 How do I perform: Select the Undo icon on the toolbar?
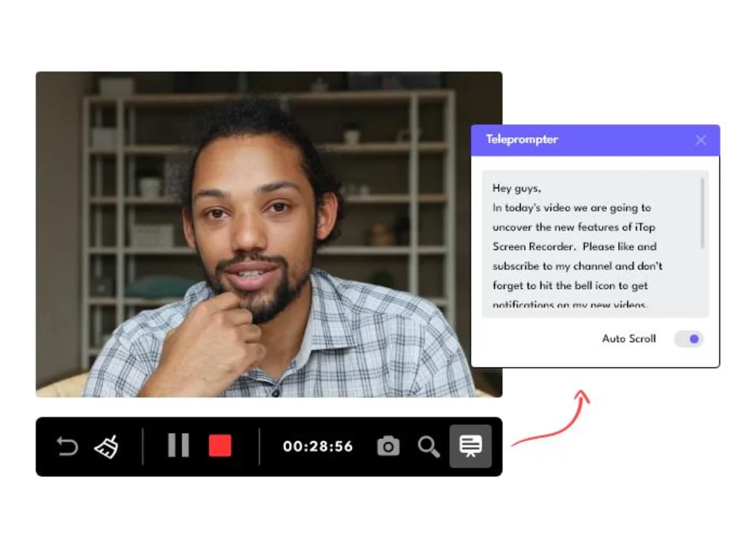67,445
